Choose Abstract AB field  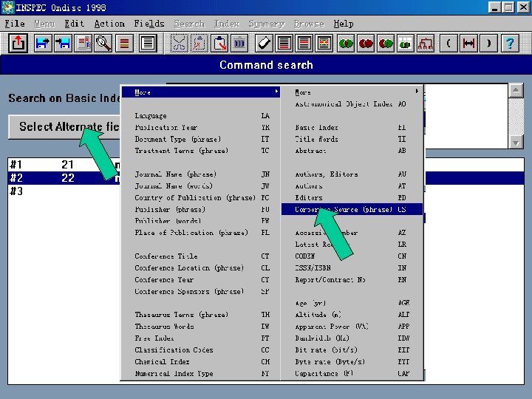click(x=352, y=151)
